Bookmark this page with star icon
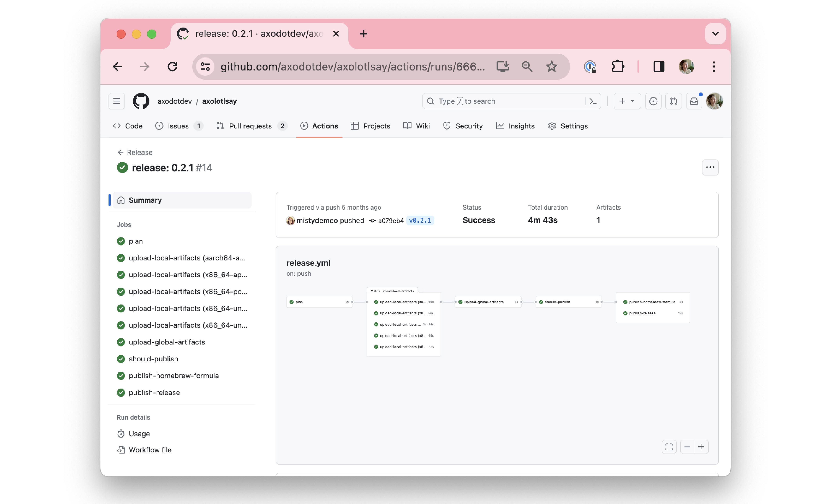The image size is (831, 504). pyautogui.click(x=551, y=66)
